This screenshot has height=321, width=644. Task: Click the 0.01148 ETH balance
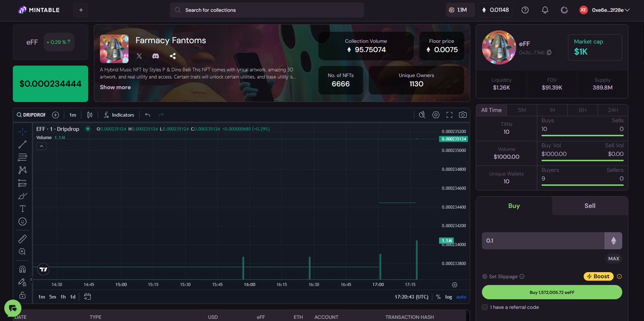(x=495, y=10)
